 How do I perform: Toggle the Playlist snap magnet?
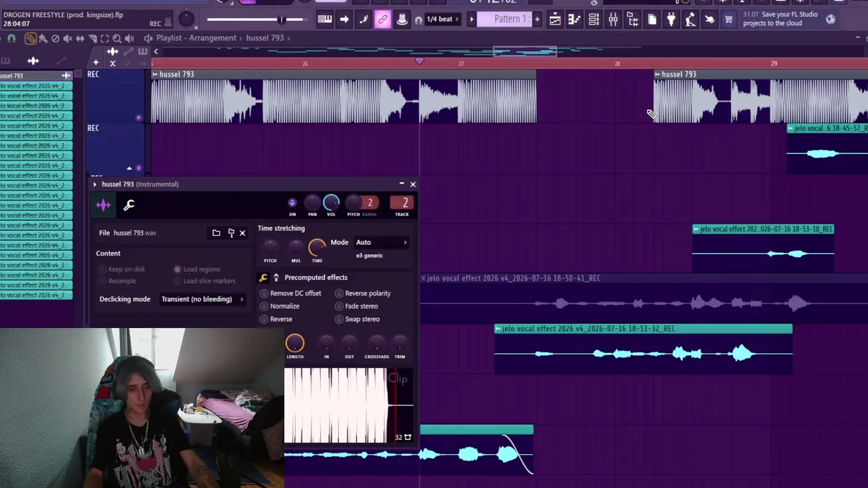(11, 39)
